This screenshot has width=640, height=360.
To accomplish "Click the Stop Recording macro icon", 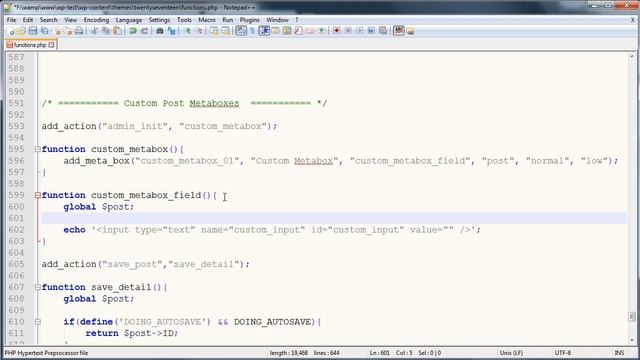I will coord(348,31).
